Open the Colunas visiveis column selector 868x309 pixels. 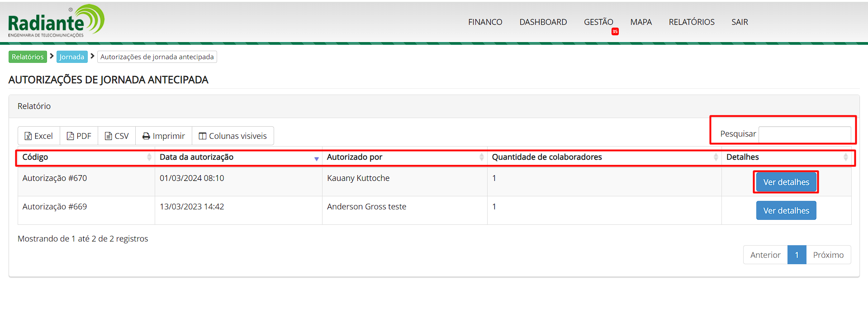point(233,136)
